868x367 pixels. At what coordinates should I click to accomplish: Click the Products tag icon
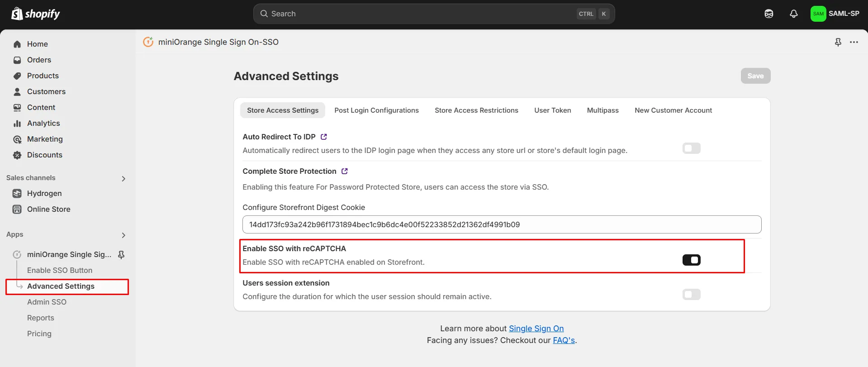[x=17, y=76]
